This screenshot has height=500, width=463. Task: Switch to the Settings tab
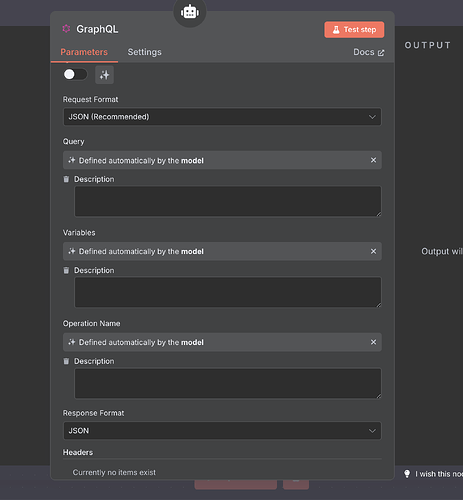[x=144, y=52]
